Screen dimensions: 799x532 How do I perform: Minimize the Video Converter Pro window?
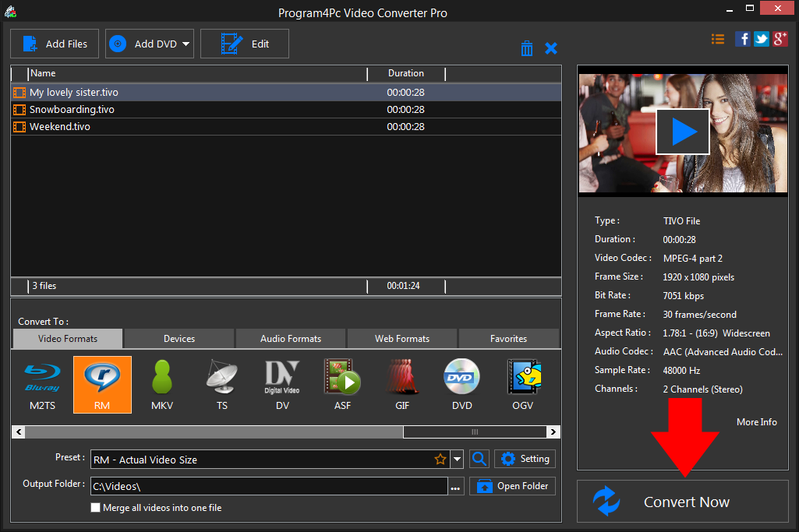[730, 9]
